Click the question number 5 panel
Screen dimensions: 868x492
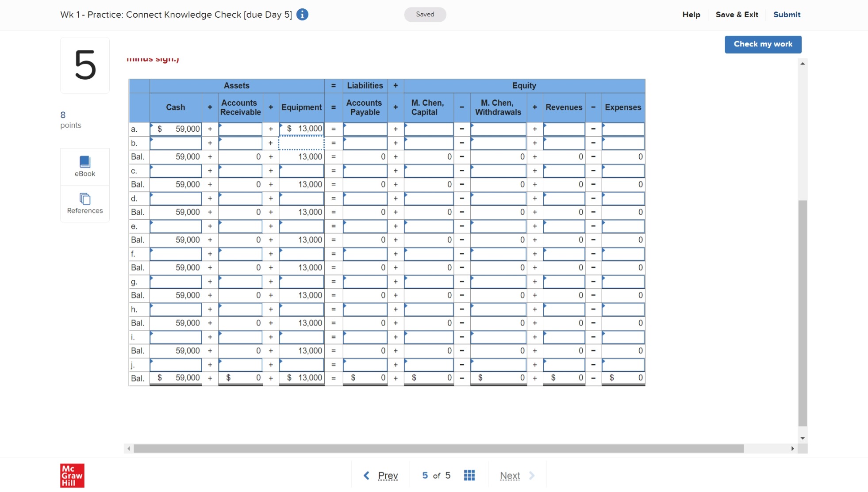point(84,65)
